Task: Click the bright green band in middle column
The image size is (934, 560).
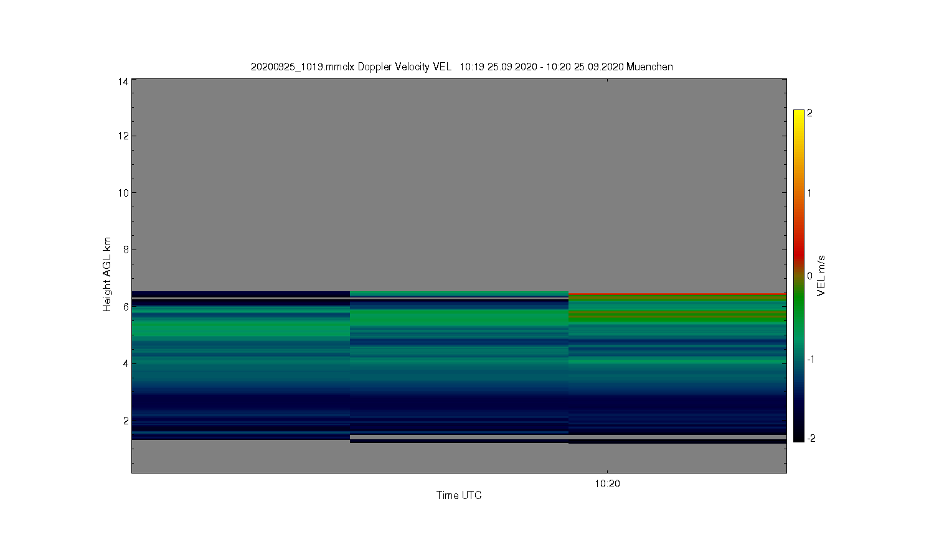Action: [460, 317]
